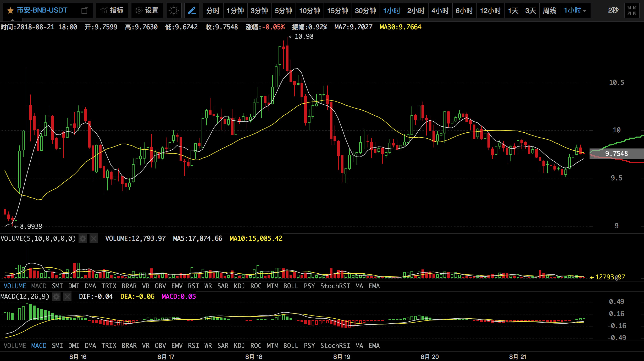Screen dimensions: 644x361
Task: Select MACD in the volume panel indicator row
Action: [39, 286]
